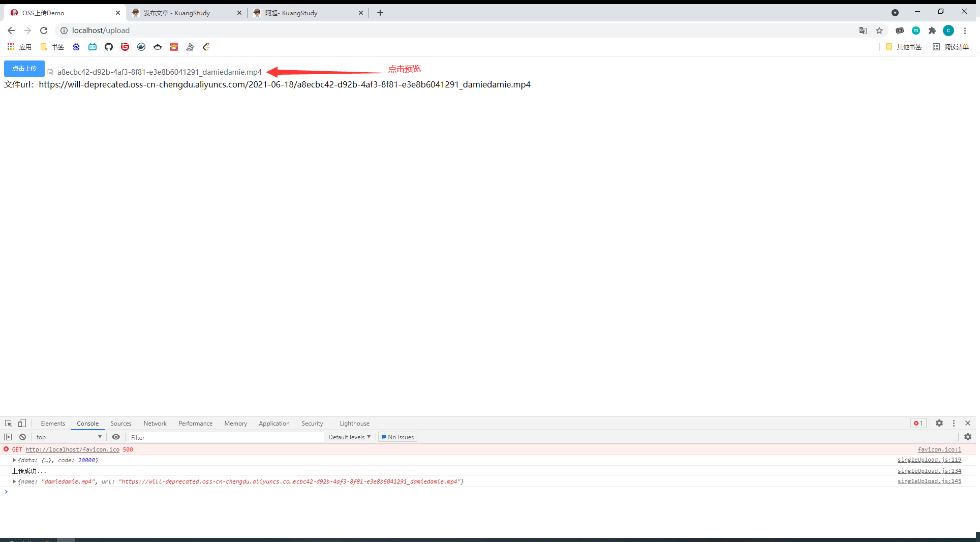Open the singleUpload.js:134 source link
980x542 pixels.
coord(929,471)
